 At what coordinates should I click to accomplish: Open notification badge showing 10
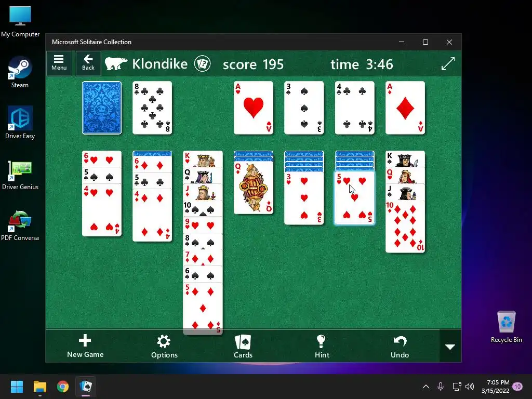coord(517,387)
